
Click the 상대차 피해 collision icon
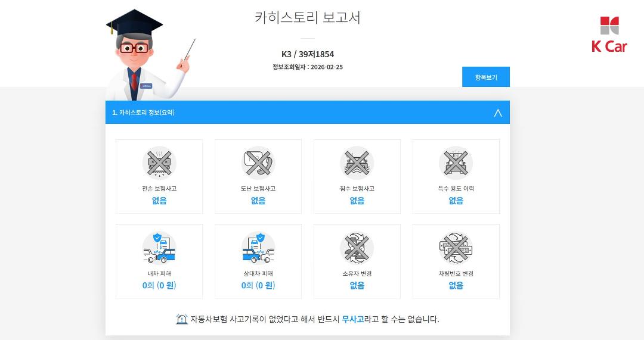pyautogui.click(x=258, y=248)
